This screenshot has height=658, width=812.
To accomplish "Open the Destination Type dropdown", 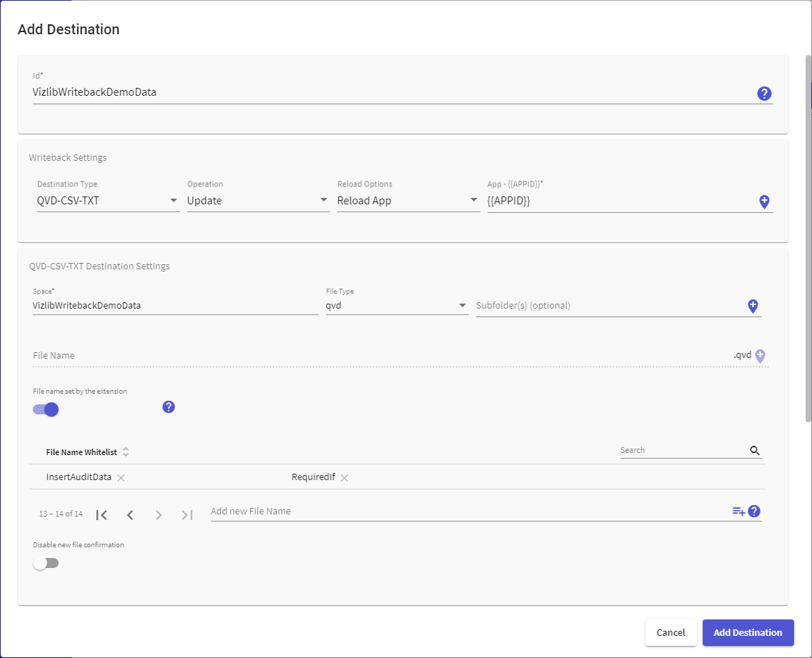I will [108, 201].
